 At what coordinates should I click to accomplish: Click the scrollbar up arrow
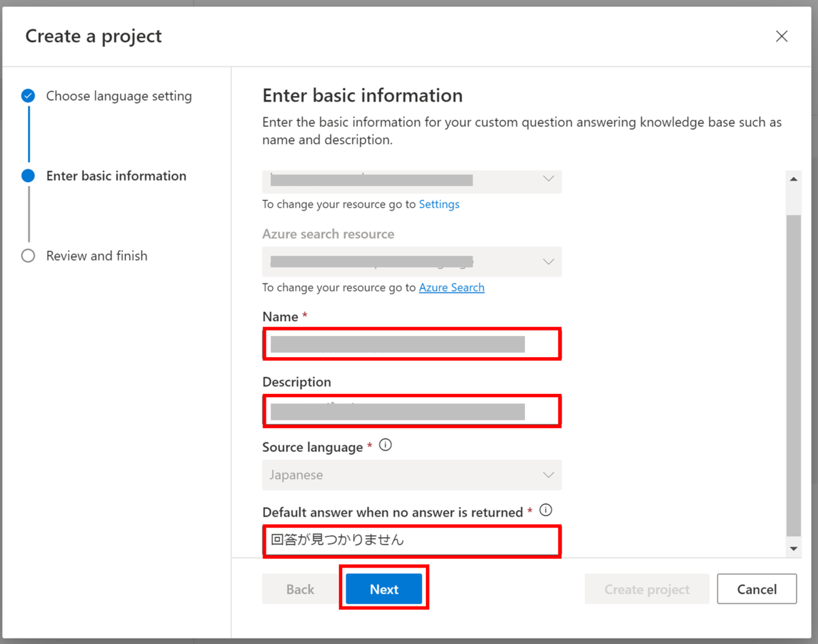click(793, 179)
